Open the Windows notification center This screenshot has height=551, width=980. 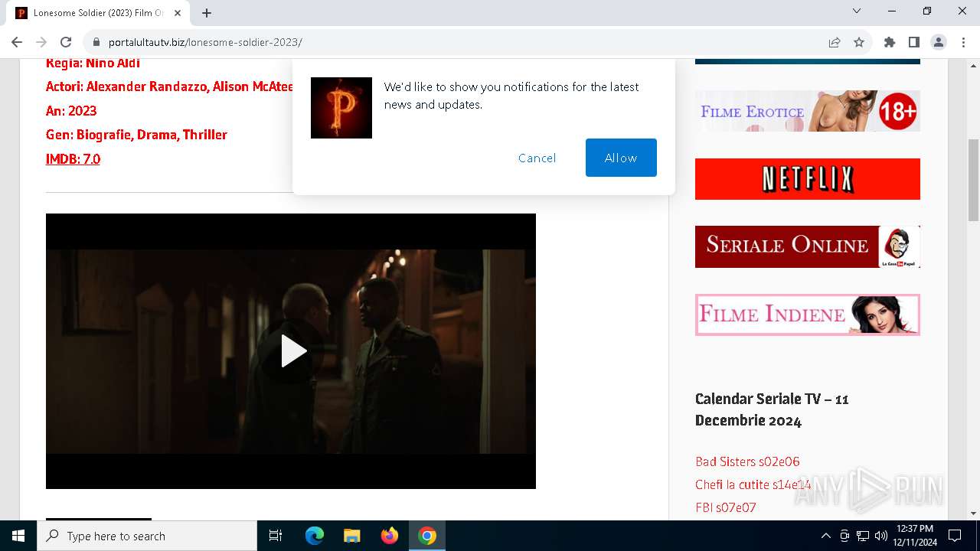click(x=955, y=536)
